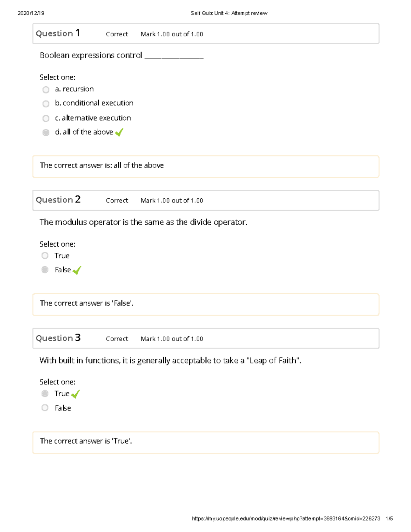Click the 'Boolean expressions control' question text
The height and width of the screenshot is (532, 411).
[x=91, y=55]
